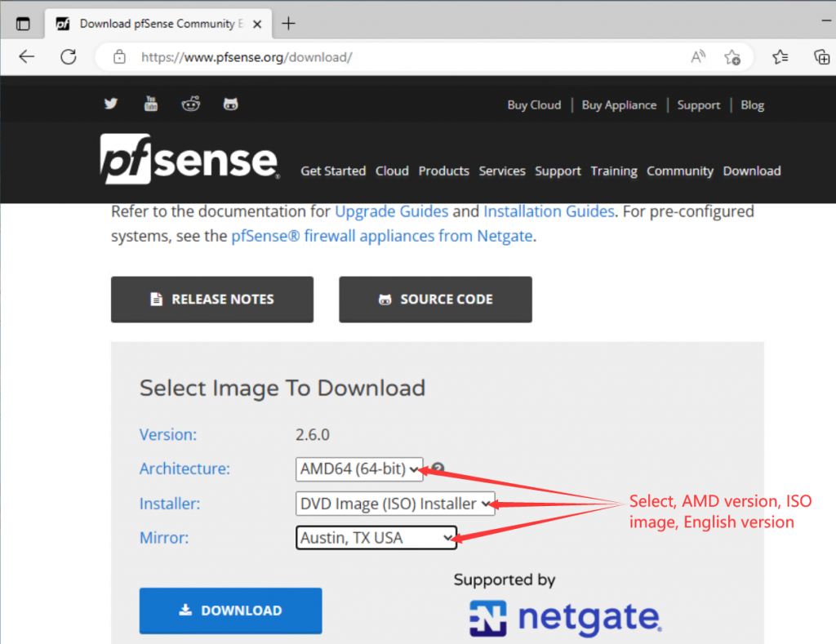This screenshot has height=644, width=836.
Task: Click the pfSense logo
Action: (x=189, y=160)
